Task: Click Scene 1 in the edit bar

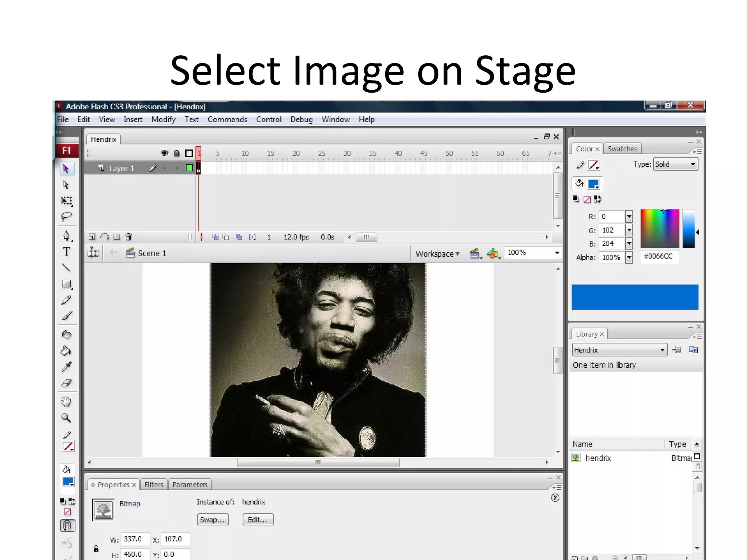Action: click(x=146, y=253)
